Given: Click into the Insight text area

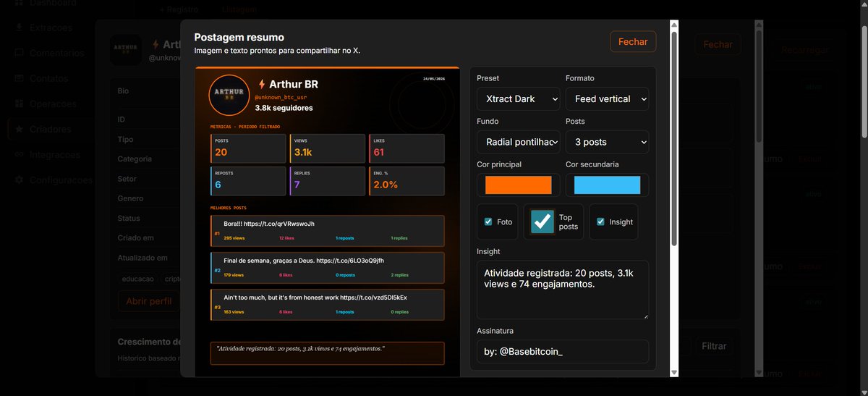Looking at the screenshot, I should (x=563, y=290).
